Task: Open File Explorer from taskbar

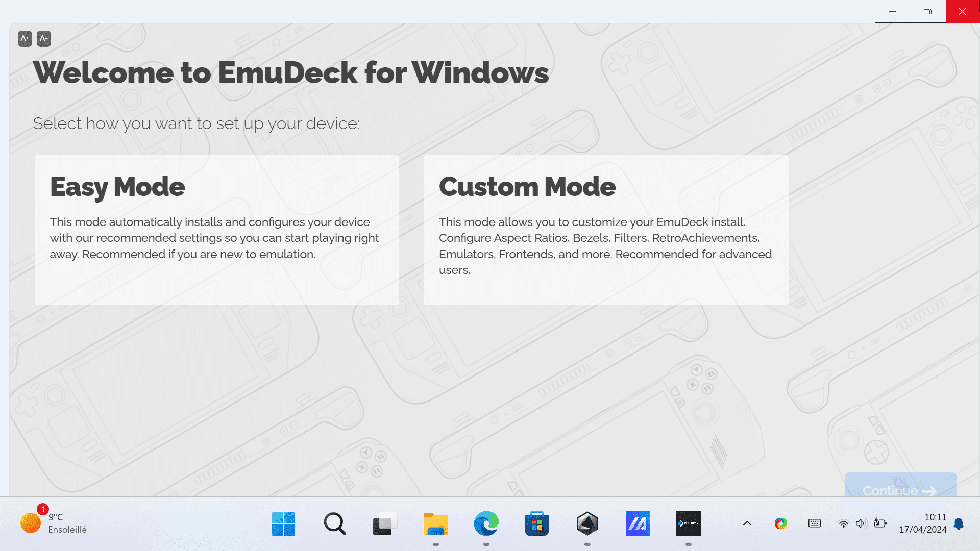Action: tap(435, 523)
